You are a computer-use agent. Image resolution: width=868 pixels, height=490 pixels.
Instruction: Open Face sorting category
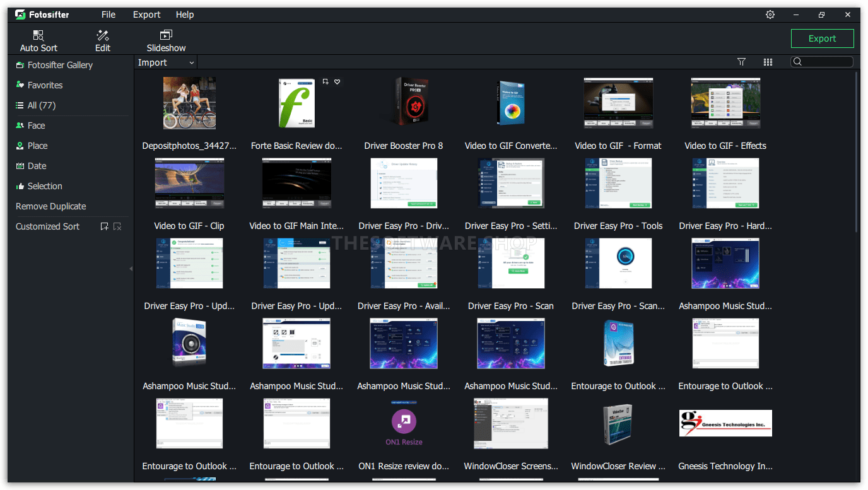[30, 125]
